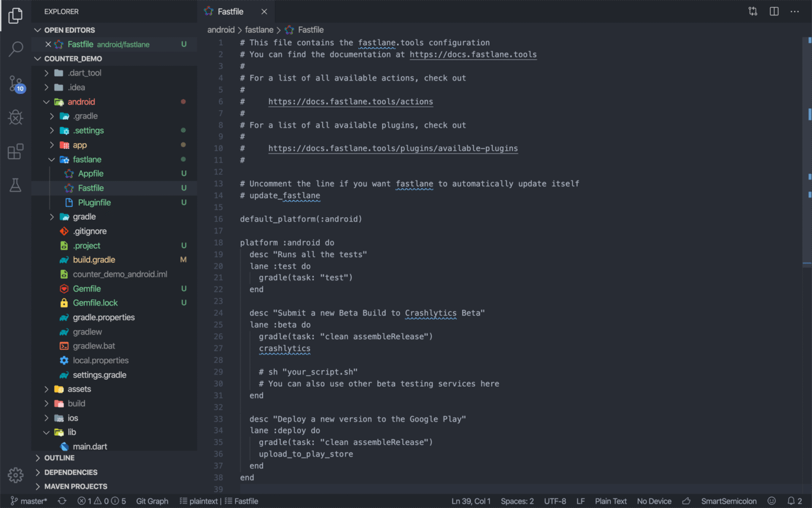
Task: Change end of line sequence LF
Action: 580,501
